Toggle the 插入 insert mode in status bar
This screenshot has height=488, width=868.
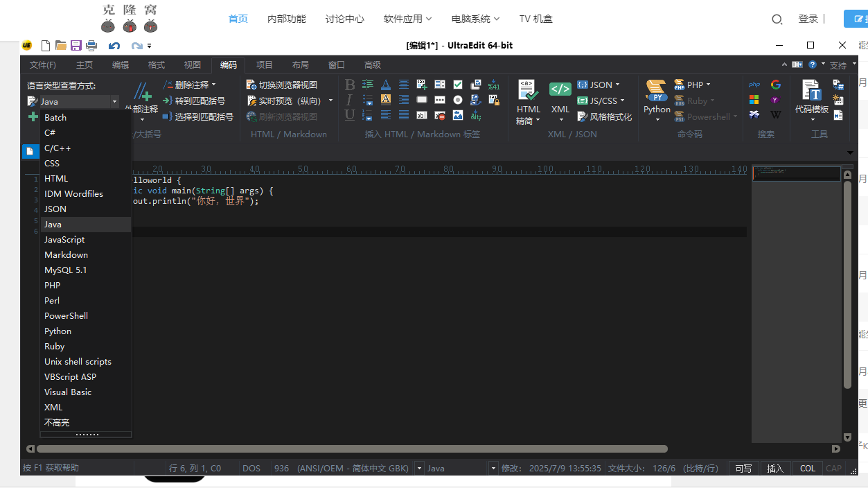(x=774, y=469)
